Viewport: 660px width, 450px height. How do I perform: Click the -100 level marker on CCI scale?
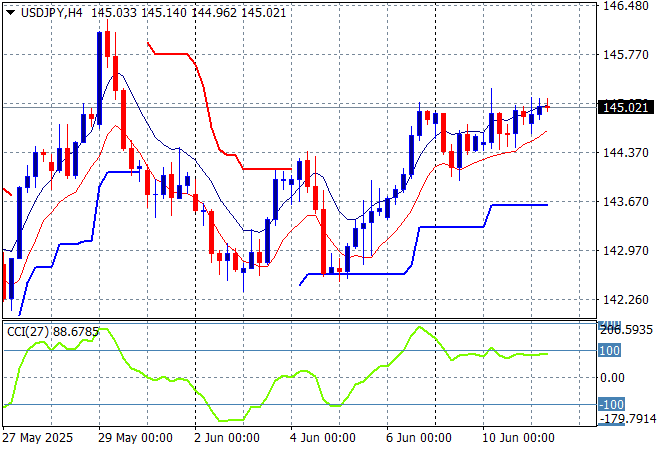click(x=612, y=404)
